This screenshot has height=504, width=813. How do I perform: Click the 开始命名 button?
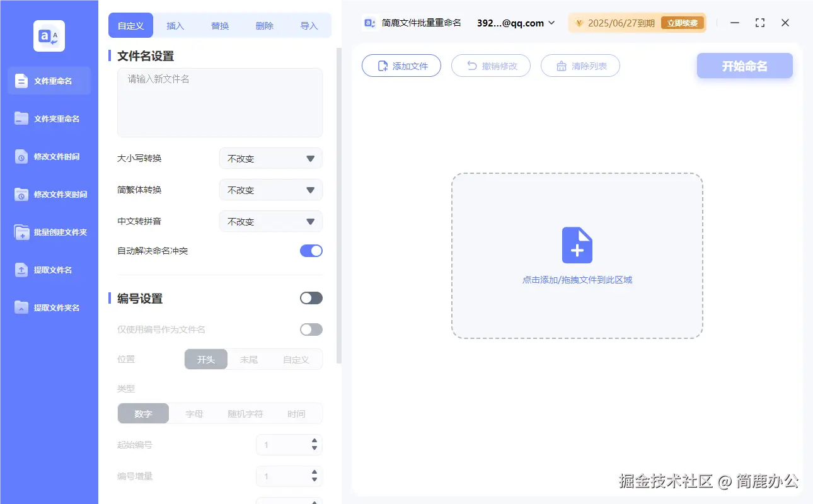tap(744, 66)
